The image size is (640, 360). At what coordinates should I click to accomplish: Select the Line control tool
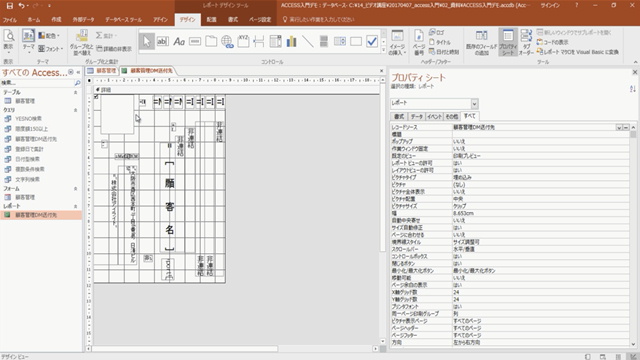click(307, 41)
